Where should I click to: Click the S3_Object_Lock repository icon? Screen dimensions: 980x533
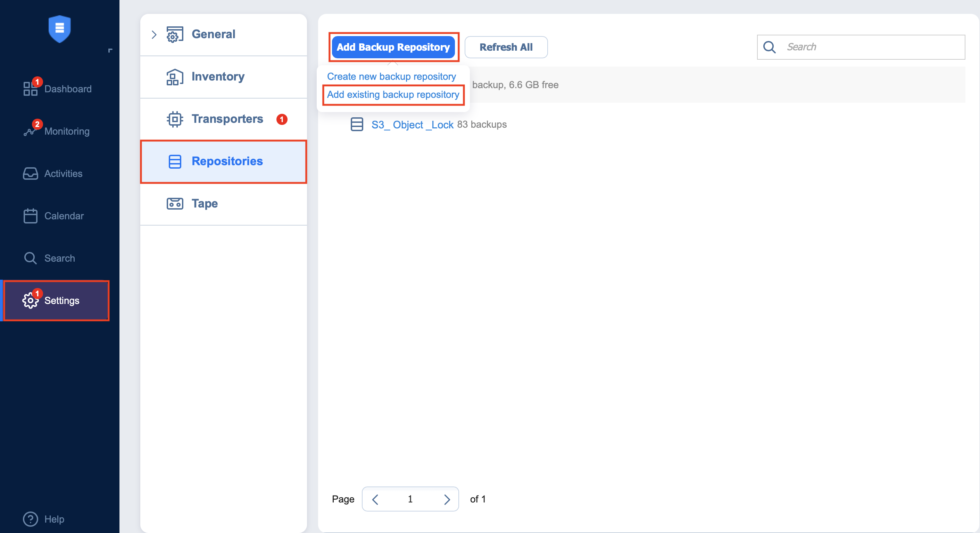pyautogui.click(x=356, y=124)
